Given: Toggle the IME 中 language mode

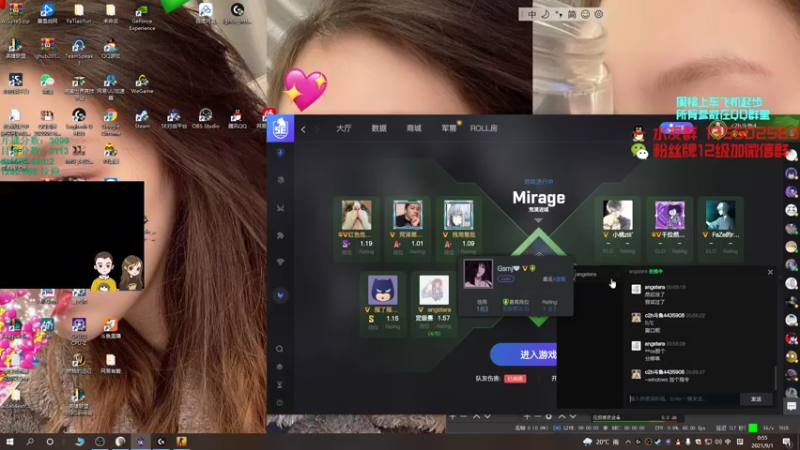Looking at the screenshot, I should coord(532,14).
